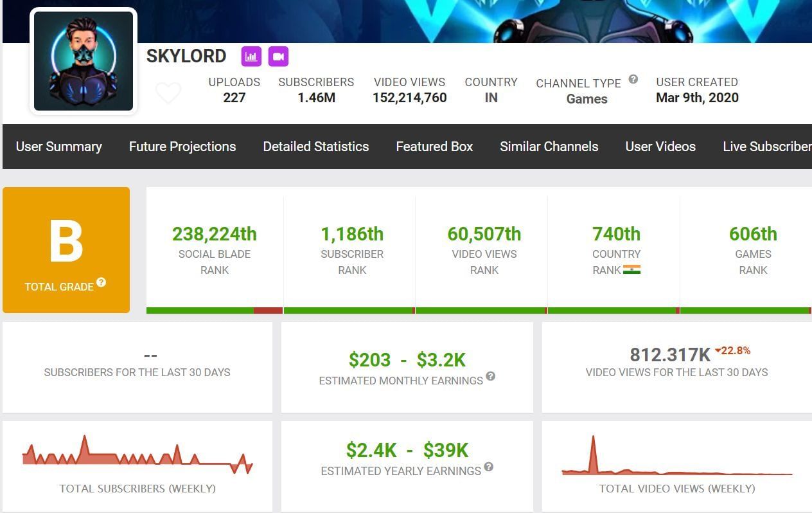The image size is (812, 513).
Task: Click the orange B total grade box
Action: [66, 249]
